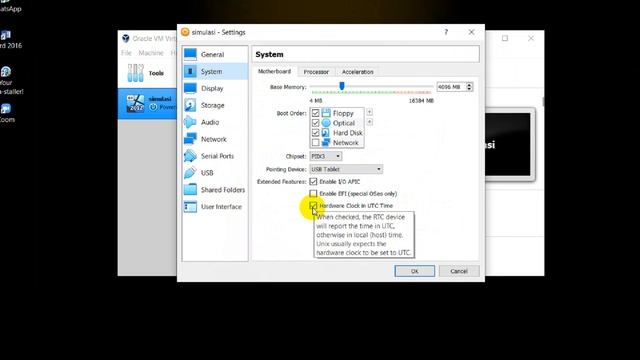Enable EFI (special OSes only) checkbox
The width and height of the screenshot is (640, 360).
[x=313, y=193]
